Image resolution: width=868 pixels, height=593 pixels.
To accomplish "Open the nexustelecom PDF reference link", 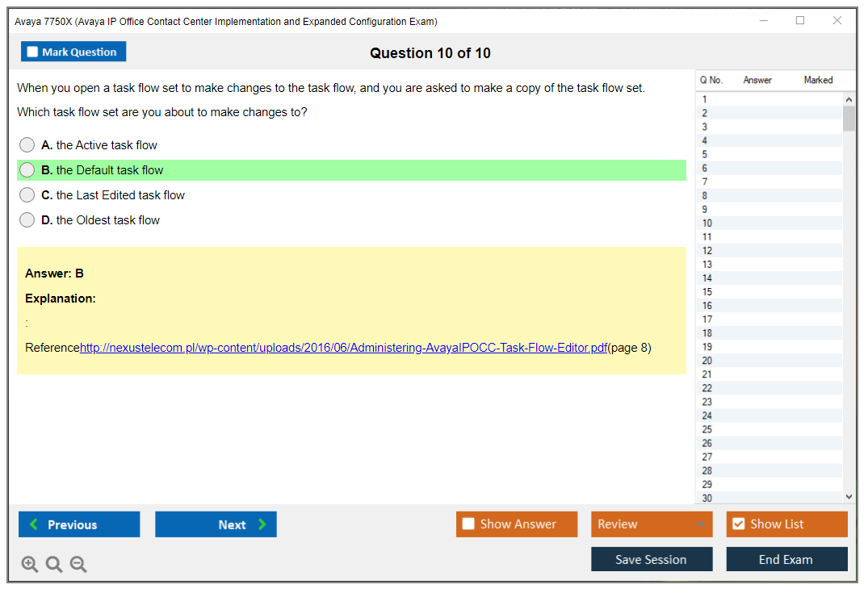I will tap(343, 349).
